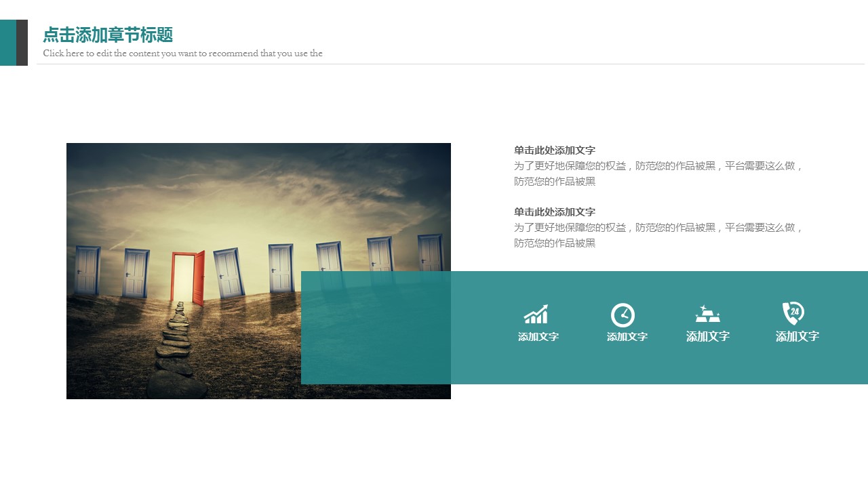The height and width of the screenshot is (488, 868).
Task: Click 添加文字 label under the chart icon
Action: [538, 337]
